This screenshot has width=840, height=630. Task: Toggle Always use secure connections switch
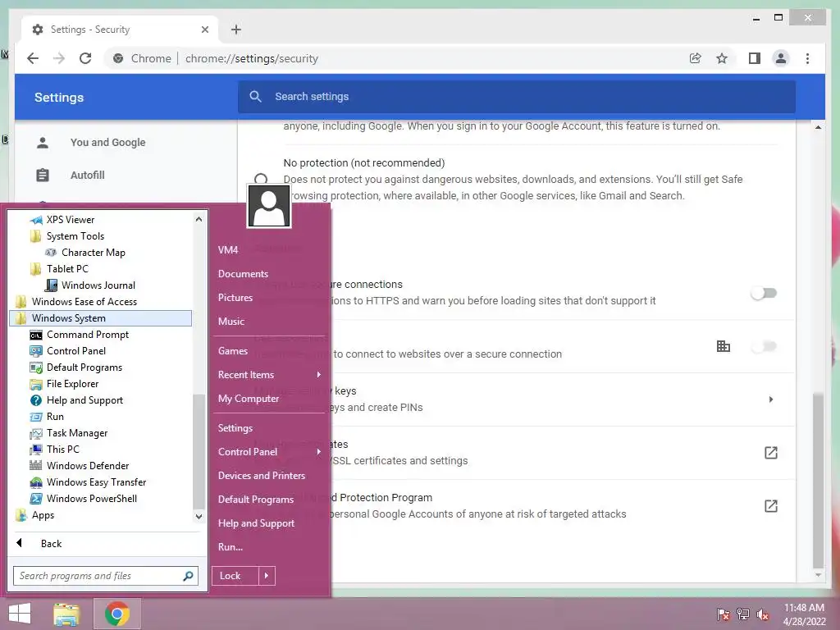coord(764,293)
